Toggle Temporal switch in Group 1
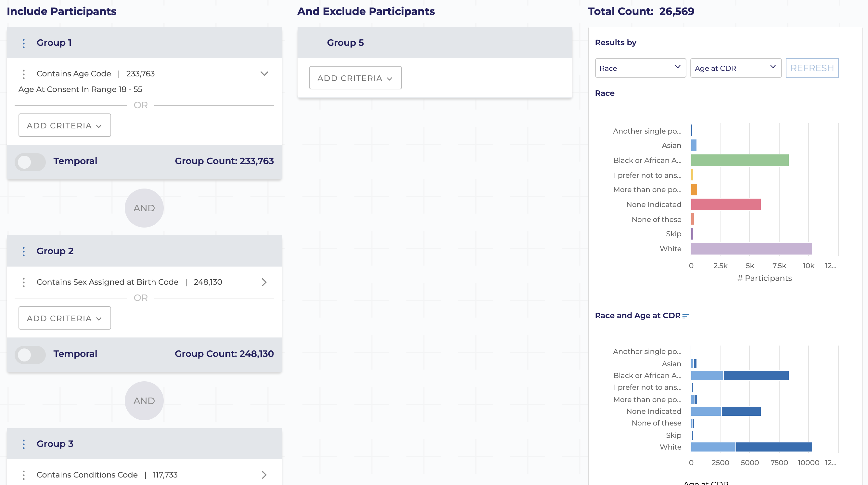Viewport: 868px width, 485px height. pyautogui.click(x=30, y=162)
